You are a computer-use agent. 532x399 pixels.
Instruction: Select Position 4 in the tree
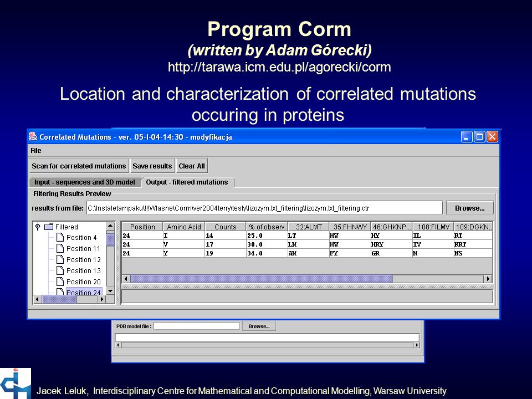pyautogui.click(x=81, y=238)
